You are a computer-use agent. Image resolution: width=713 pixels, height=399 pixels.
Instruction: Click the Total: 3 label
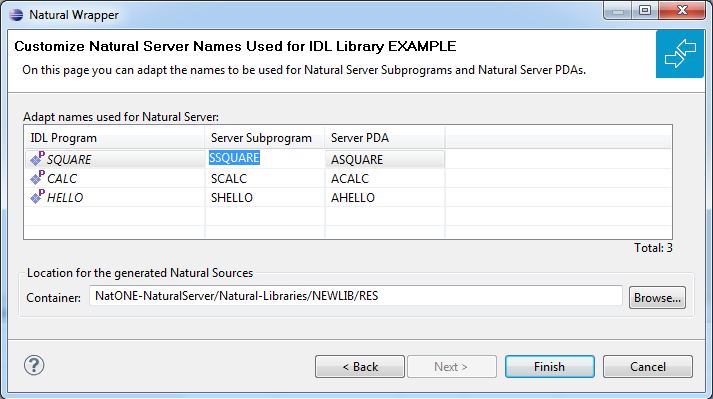pos(653,248)
